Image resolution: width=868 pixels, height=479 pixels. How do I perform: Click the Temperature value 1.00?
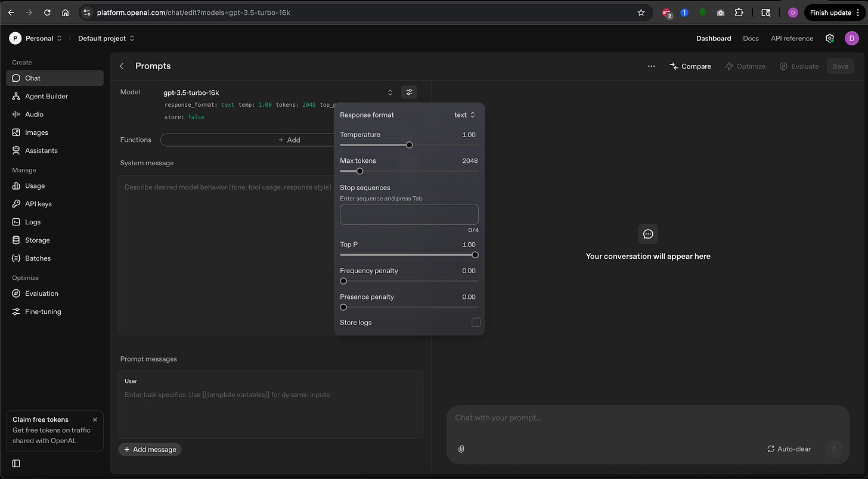[470, 135]
